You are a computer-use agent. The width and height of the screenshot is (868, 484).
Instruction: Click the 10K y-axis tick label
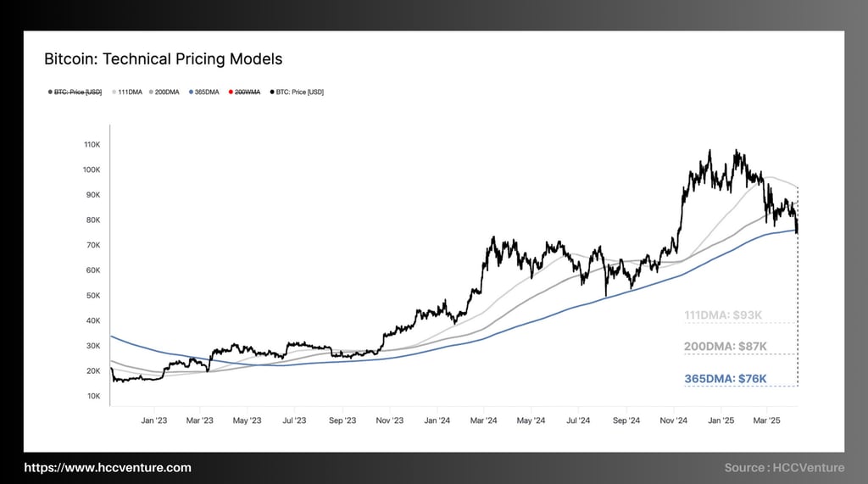click(93, 396)
